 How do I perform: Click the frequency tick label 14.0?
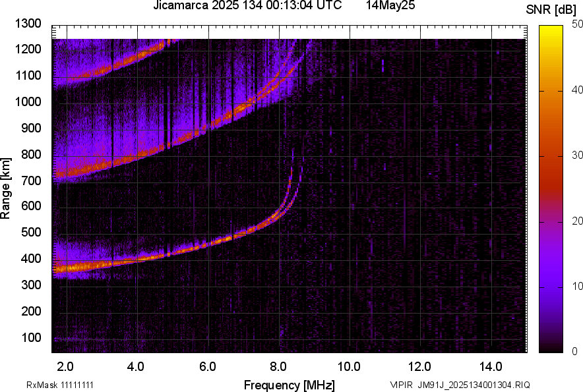coord(491,367)
